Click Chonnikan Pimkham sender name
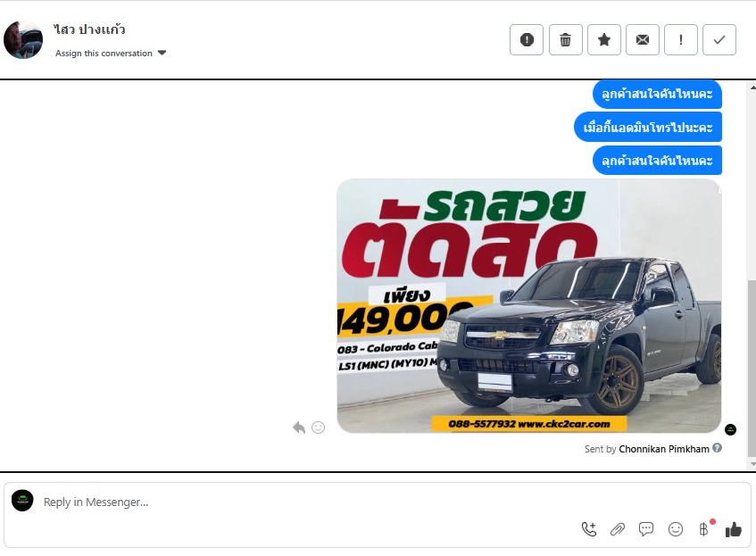Image resolution: width=756 pixels, height=556 pixels. 664,449
